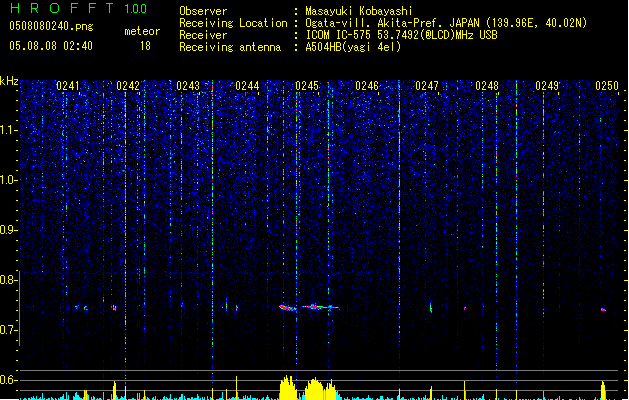Click the Observer label

pos(203,11)
